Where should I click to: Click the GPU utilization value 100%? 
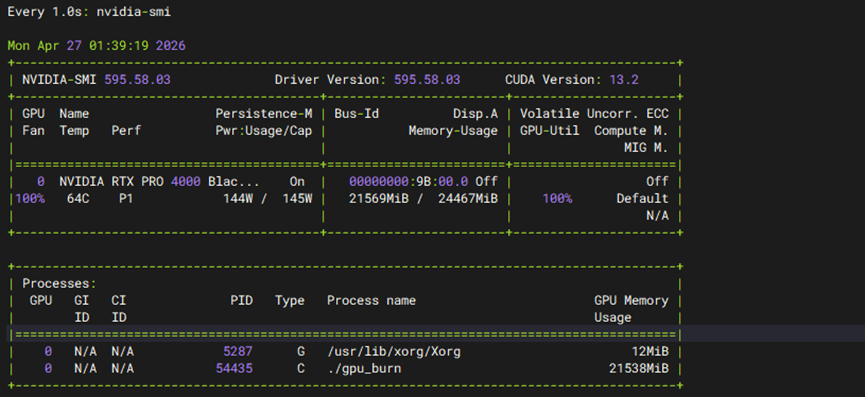(557, 198)
